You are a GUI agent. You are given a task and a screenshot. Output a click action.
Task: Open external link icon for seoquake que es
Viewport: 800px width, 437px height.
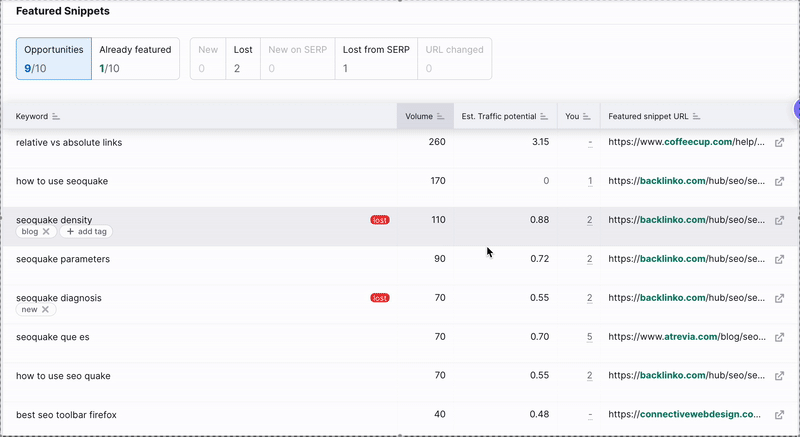pos(780,337)
